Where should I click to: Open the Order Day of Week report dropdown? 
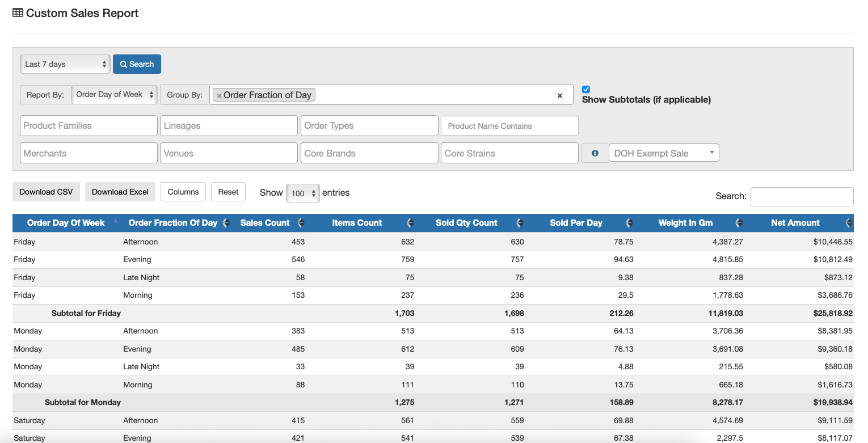click(115, 95)
